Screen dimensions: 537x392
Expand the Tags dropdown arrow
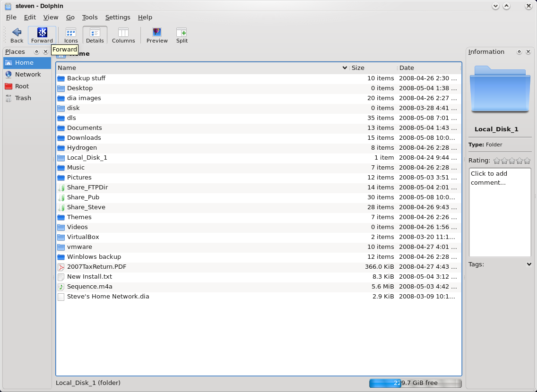click(x=528, y=264)
